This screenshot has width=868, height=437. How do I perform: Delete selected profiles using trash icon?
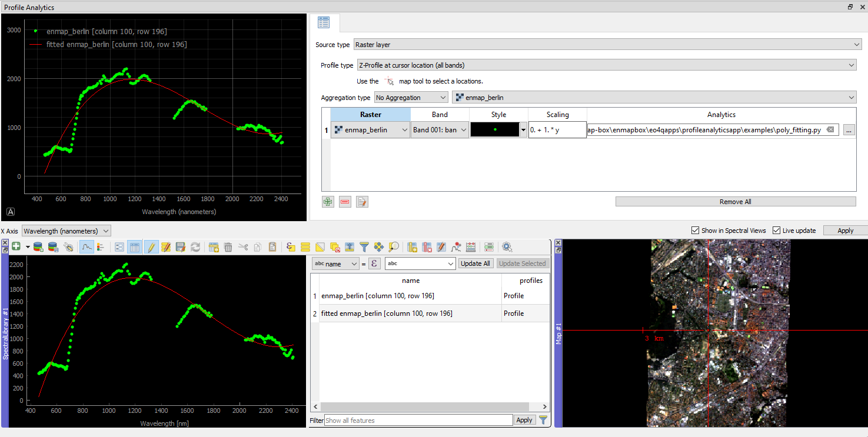coord(228,246)
